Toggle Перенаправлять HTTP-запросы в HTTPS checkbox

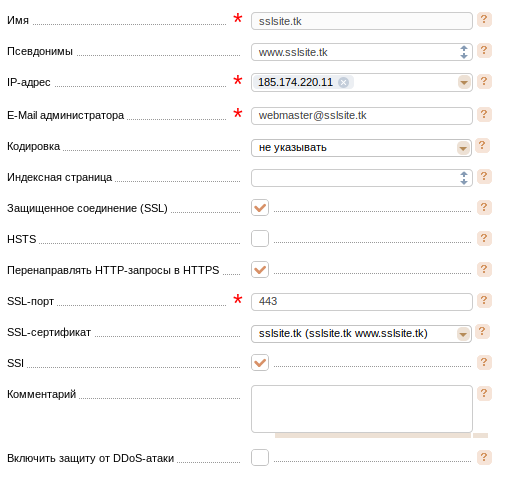(260, 270)
